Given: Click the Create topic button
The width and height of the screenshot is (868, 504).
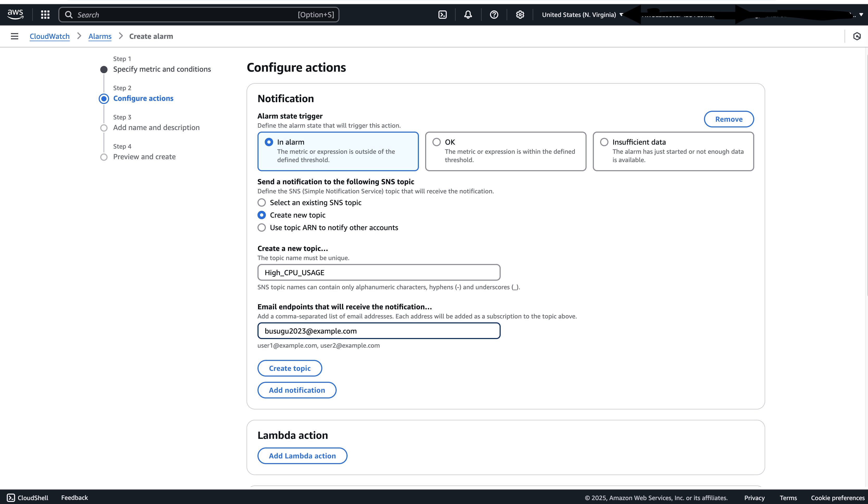Looking at the screenshot, I should pyautogui.click(x=290, y=368).
